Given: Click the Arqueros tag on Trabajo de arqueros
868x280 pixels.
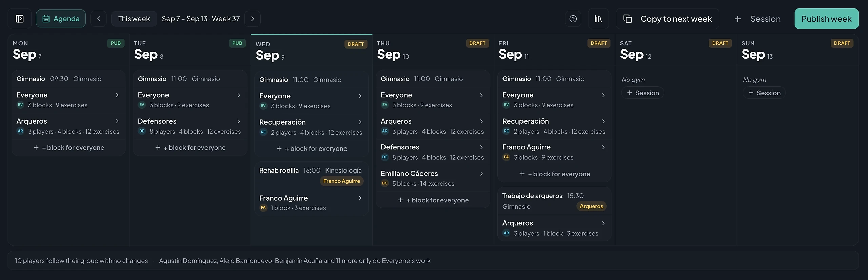Looking at the screenshot, I should coord(591,206).
